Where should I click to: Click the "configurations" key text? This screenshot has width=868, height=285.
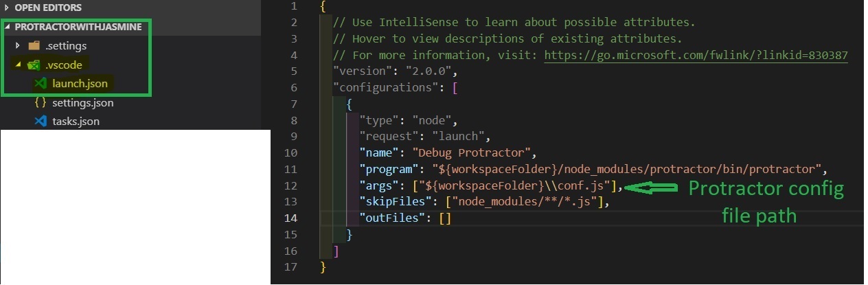(x=386, y=88)
